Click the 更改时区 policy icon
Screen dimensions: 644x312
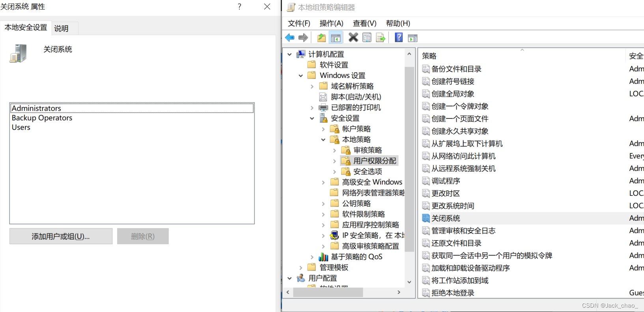click(426, 193)
